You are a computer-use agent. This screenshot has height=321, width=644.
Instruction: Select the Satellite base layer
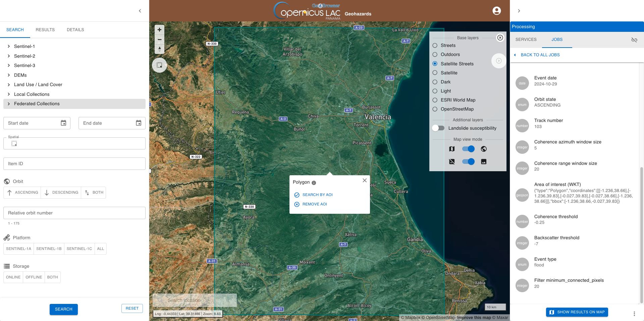[x=435, y=73]
